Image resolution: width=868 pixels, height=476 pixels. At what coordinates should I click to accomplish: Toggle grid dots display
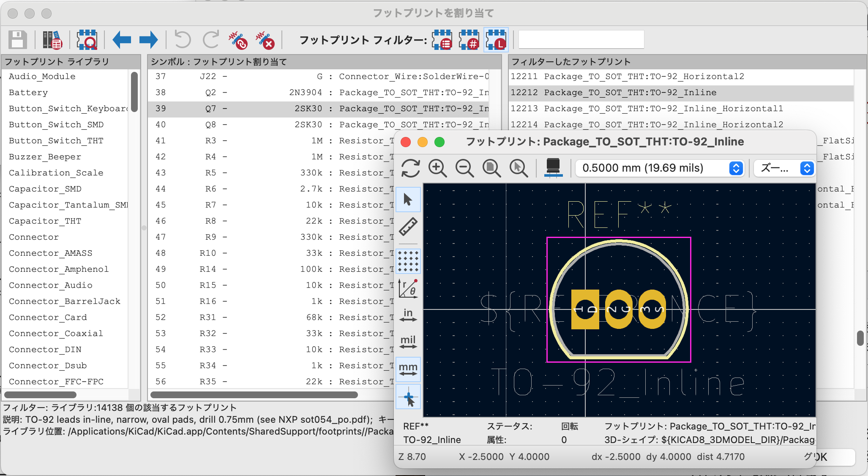point(408,261)
